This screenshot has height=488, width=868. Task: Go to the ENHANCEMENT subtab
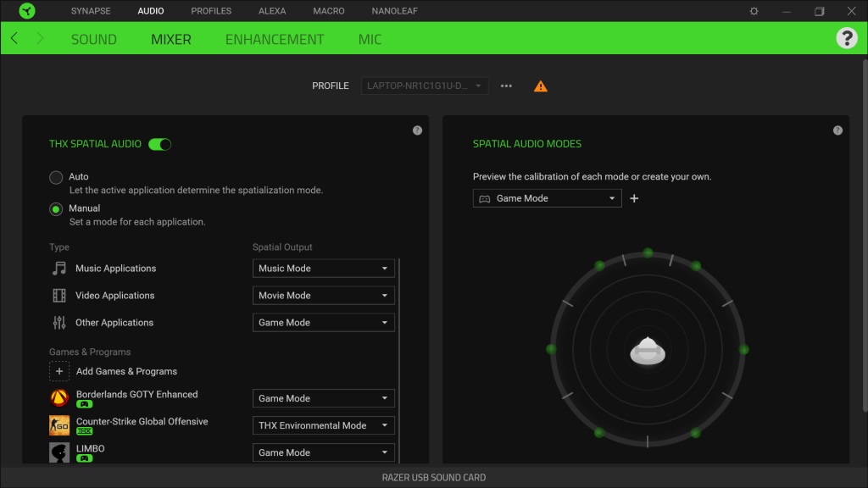coord(275,39)
